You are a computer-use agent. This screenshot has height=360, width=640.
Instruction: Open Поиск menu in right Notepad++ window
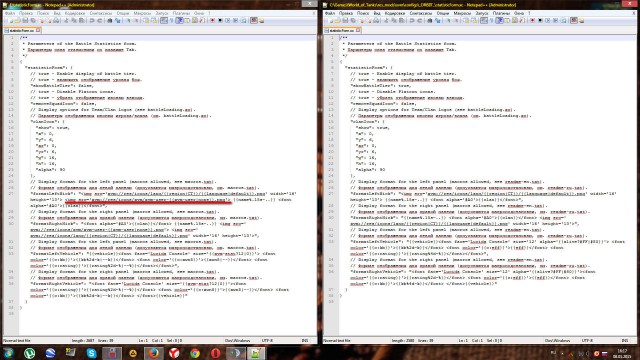363,13
